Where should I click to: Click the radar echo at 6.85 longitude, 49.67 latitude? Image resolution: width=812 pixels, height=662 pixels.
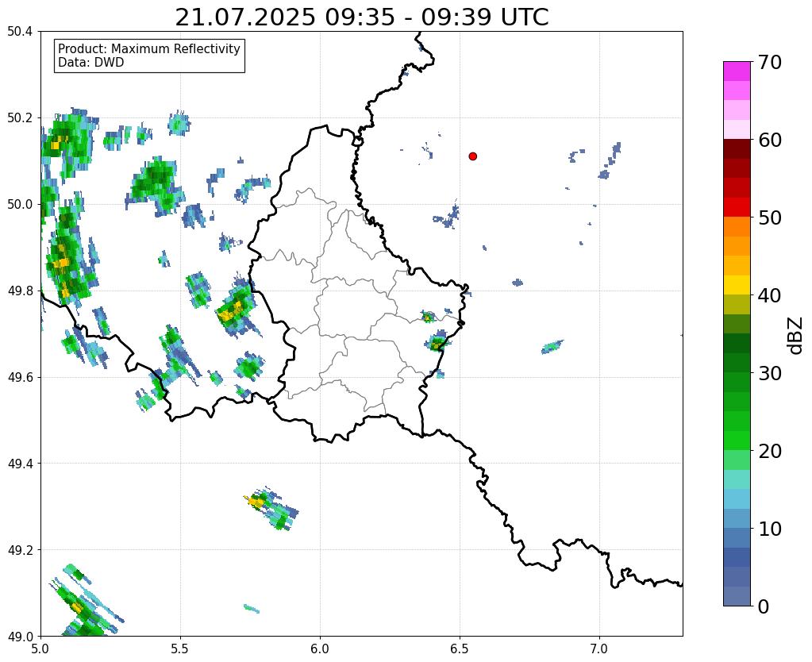pos(552,347)
